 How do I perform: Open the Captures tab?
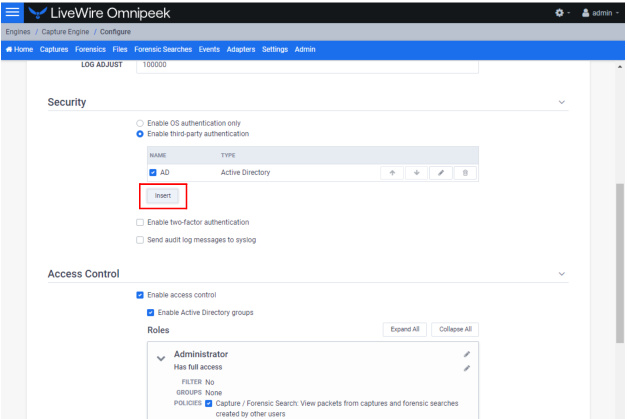(x=54, y=49)
